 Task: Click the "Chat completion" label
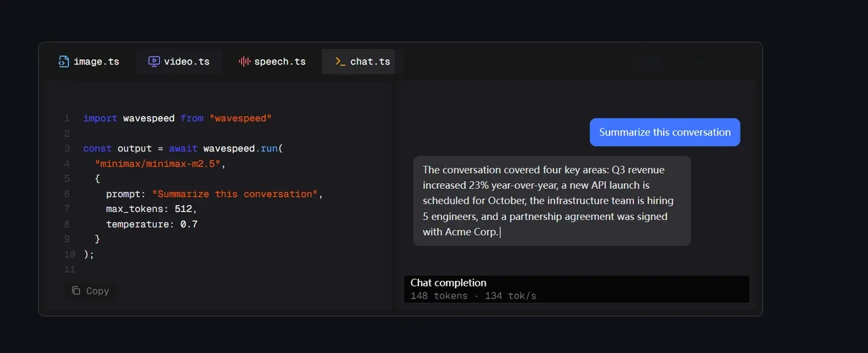coord(448,282)
